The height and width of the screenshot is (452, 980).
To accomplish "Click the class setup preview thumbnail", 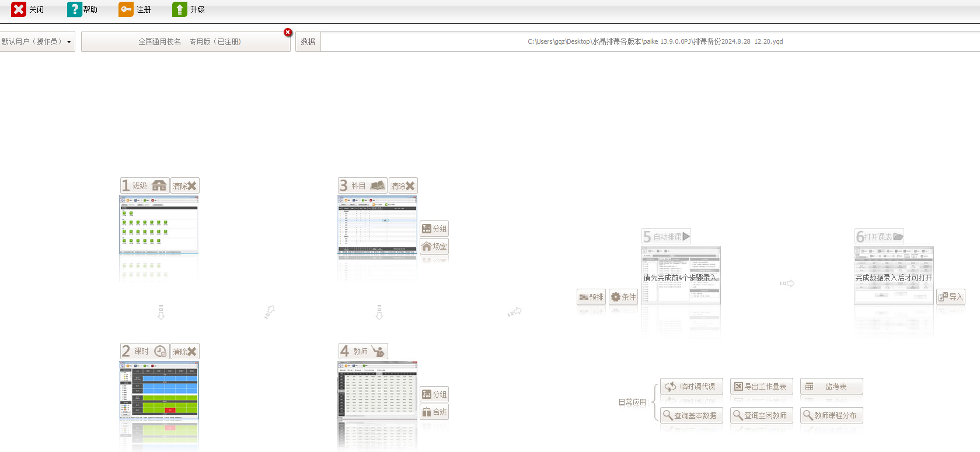I will pos(159,225).
